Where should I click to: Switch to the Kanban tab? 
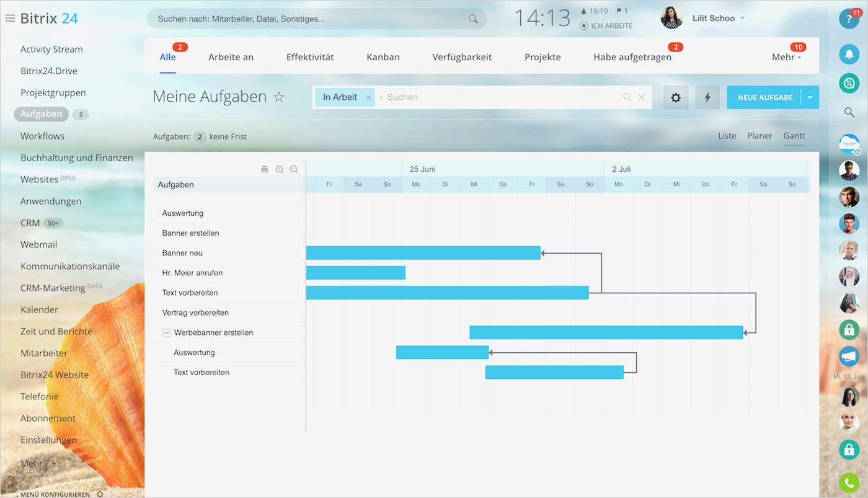coord(383,57)
